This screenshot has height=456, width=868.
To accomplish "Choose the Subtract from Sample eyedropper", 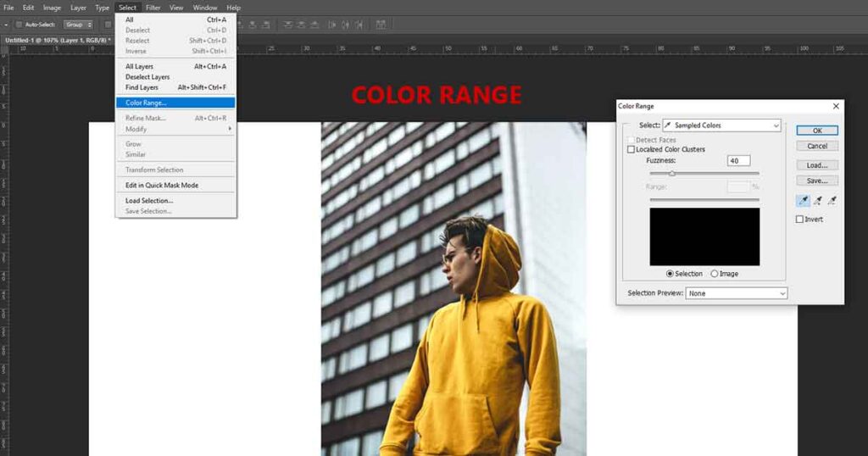I will 832,201.
